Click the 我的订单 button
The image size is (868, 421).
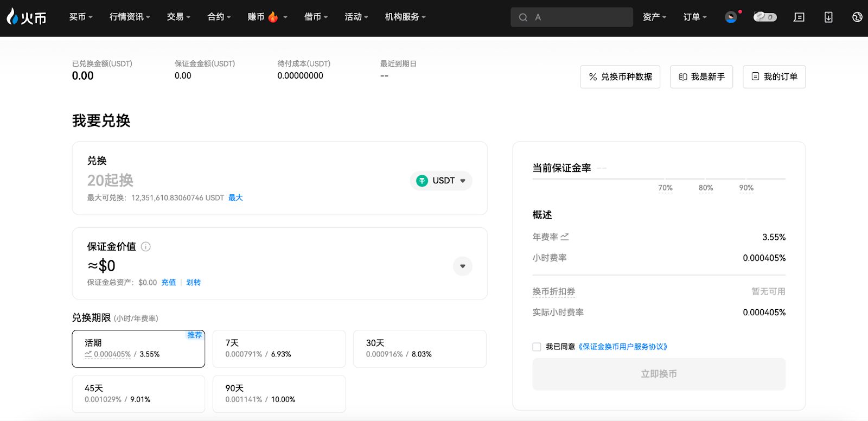coord(774,77)
